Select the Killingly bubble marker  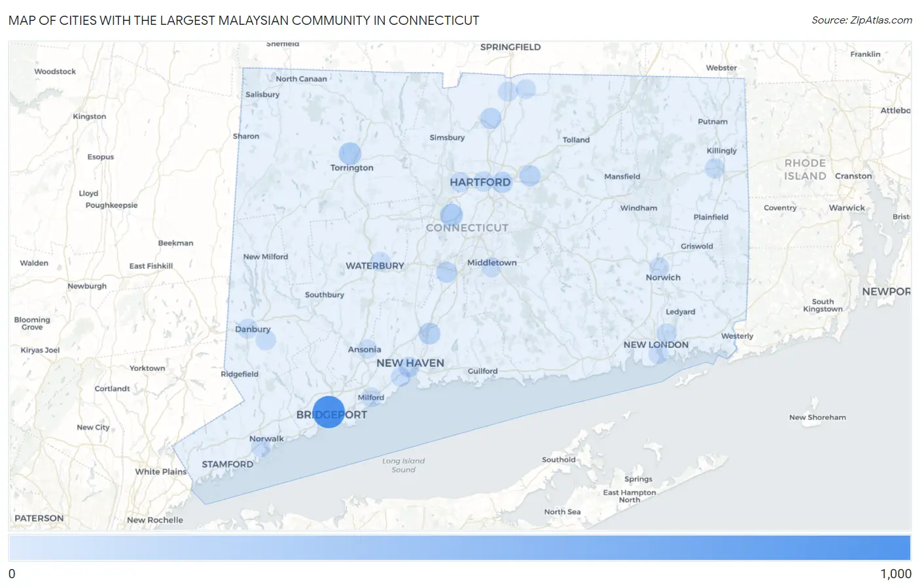(715, 168)
